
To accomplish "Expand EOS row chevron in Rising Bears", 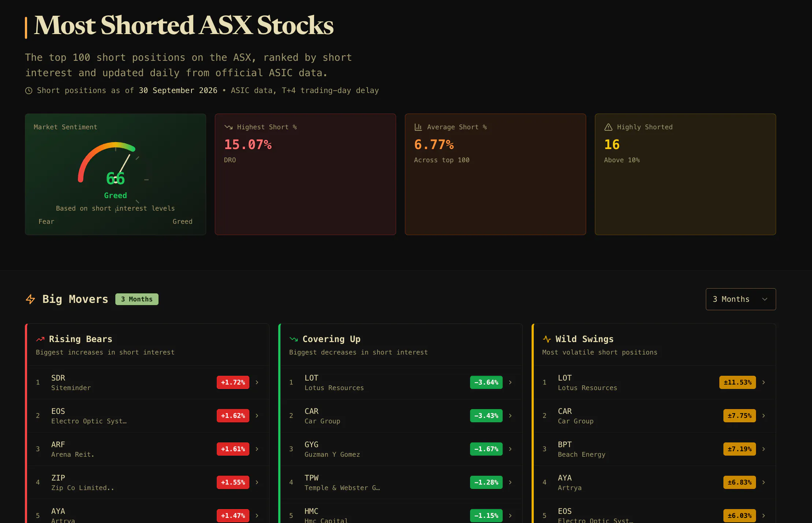I will [x=257, y=416].
